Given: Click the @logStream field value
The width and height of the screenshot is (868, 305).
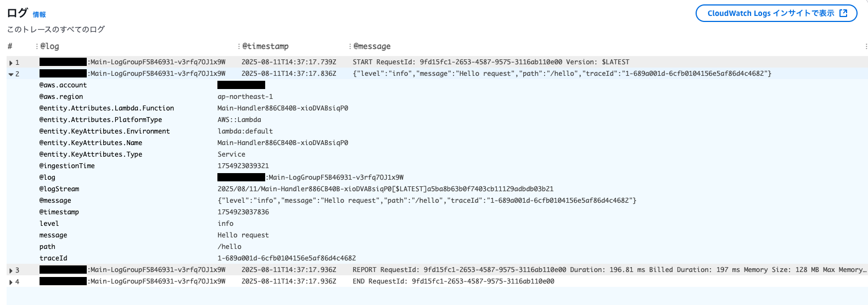Looking at the screenshot, I should 385,189.
